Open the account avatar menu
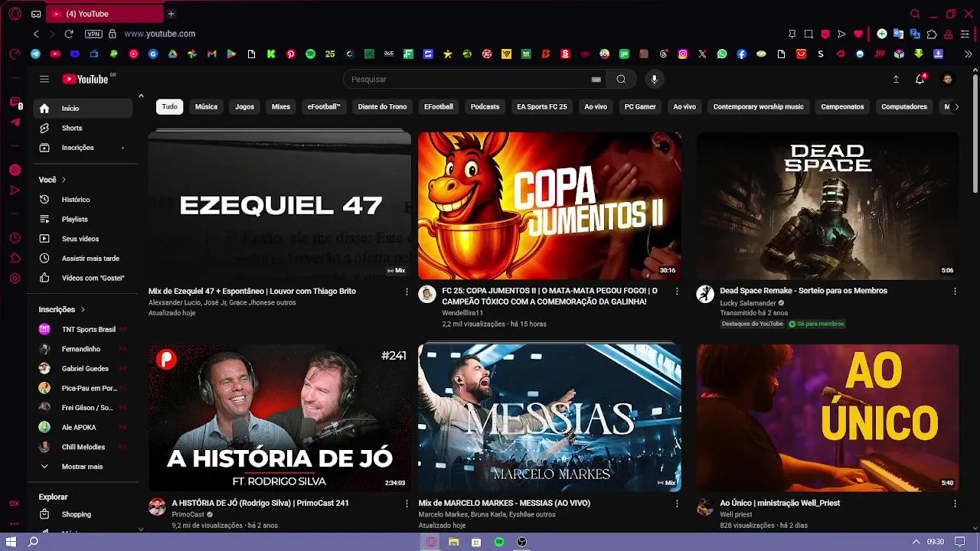 (x=948, y=79)
